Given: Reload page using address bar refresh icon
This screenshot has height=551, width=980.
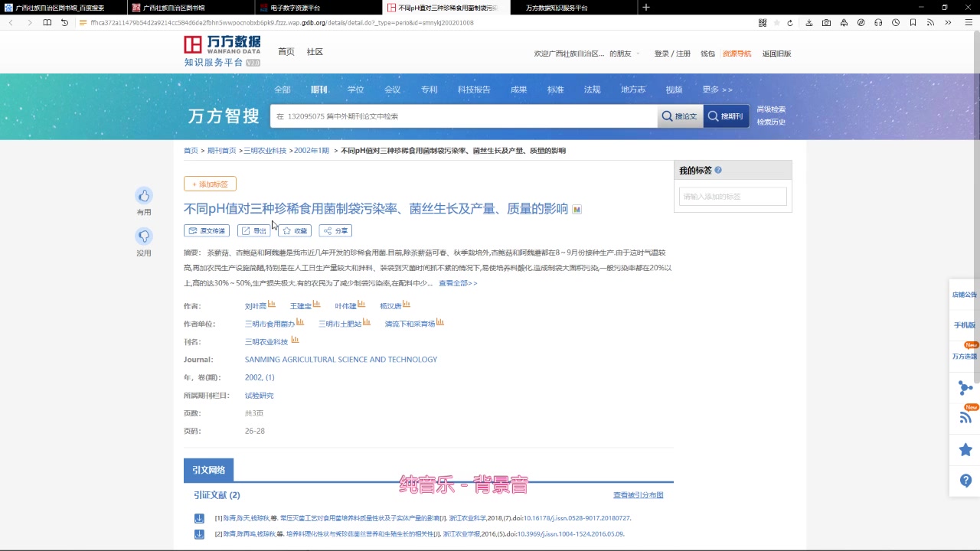Looking at the screenshot, I should click(790, 23).
